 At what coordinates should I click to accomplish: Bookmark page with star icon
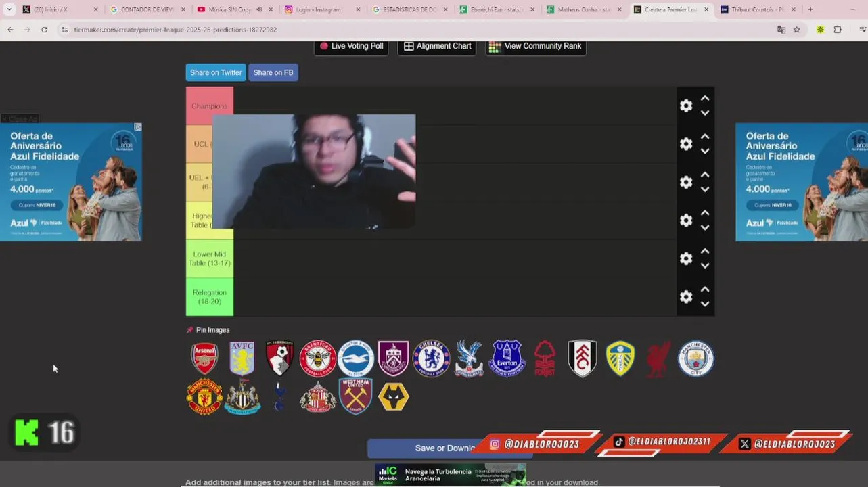[x=797, y=30]
